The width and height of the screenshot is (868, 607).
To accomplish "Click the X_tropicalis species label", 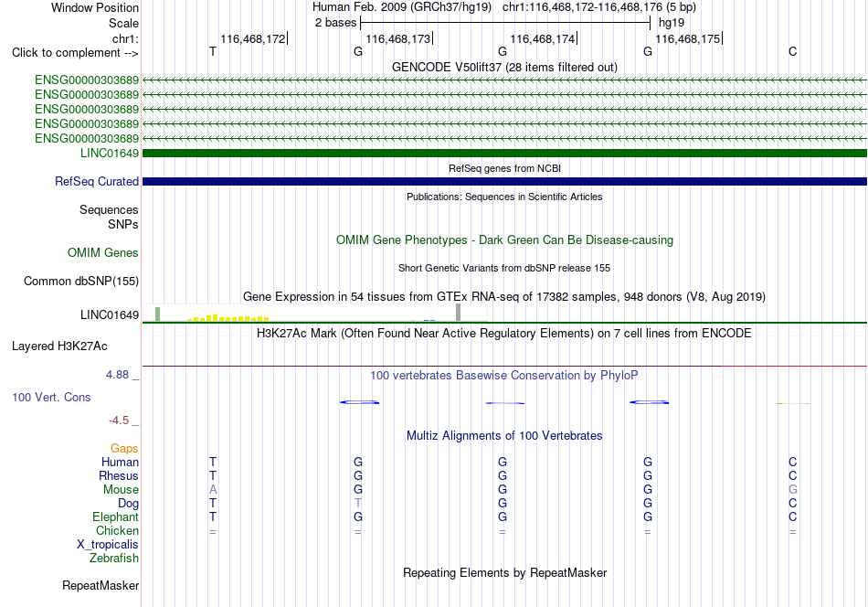I will click(x=108, y=545).
